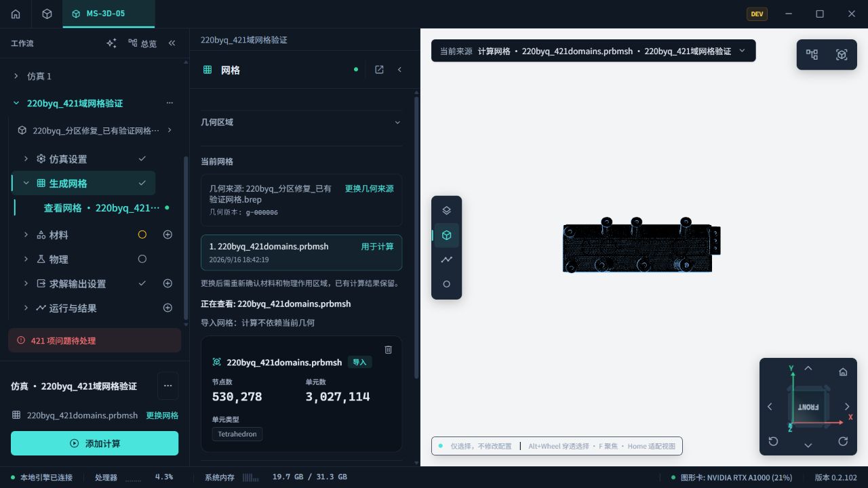Screen dimensions: 868x488
Task: Collapse the 生成网格 tree item
Action: click(x=26, y=183)
